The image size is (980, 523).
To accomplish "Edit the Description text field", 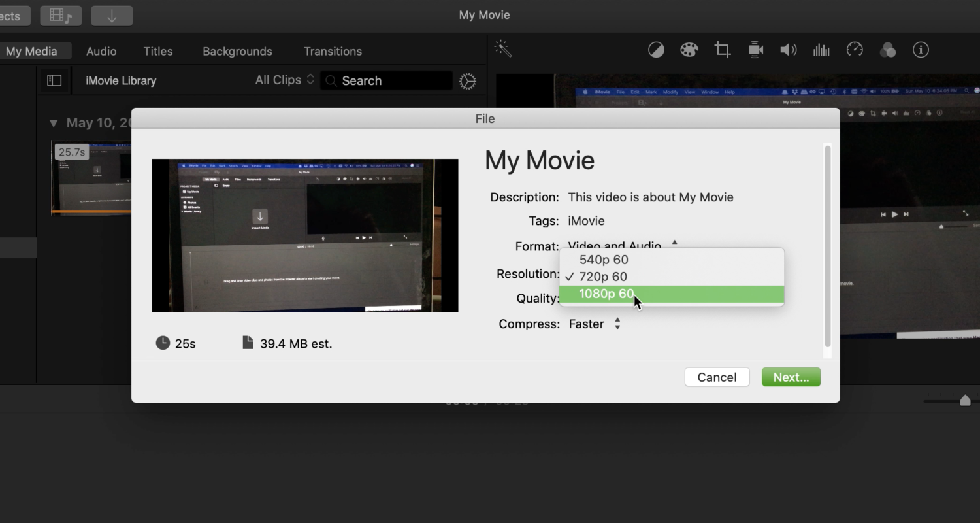I will [x=650, y=197].
